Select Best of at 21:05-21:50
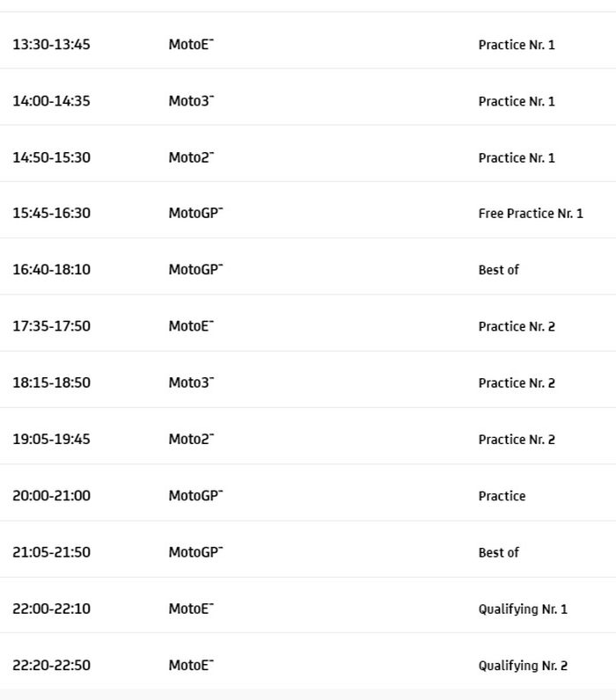 pos(498,552)
